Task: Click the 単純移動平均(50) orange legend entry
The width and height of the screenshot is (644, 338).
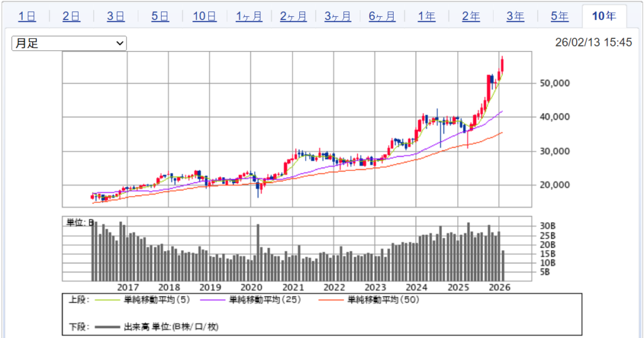Action: [x=384, y=300]
